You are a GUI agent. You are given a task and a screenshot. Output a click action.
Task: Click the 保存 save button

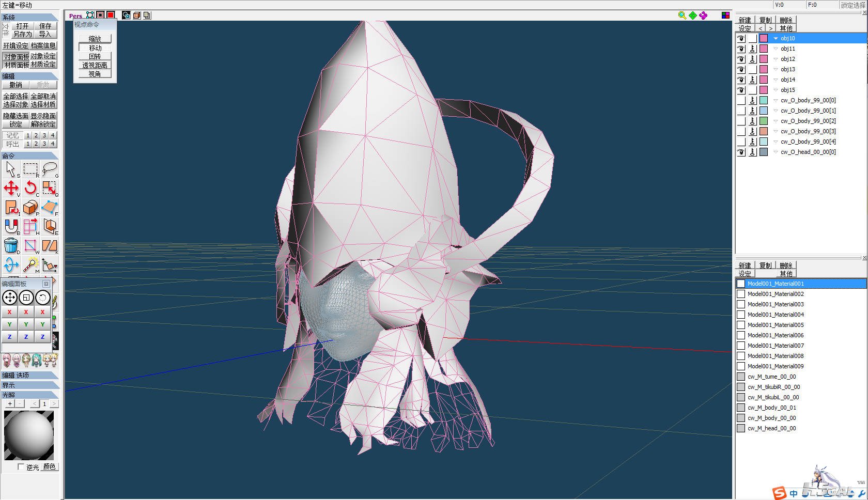45,26
